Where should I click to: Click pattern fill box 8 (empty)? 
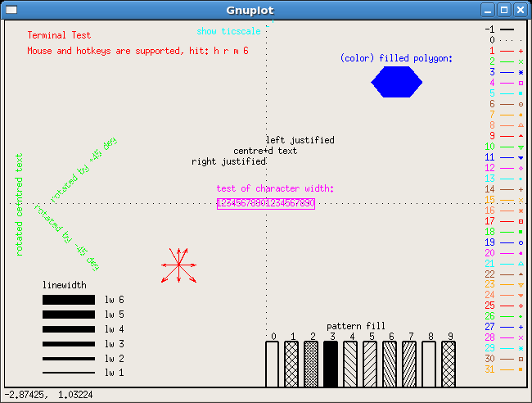(x=429, y=365)
